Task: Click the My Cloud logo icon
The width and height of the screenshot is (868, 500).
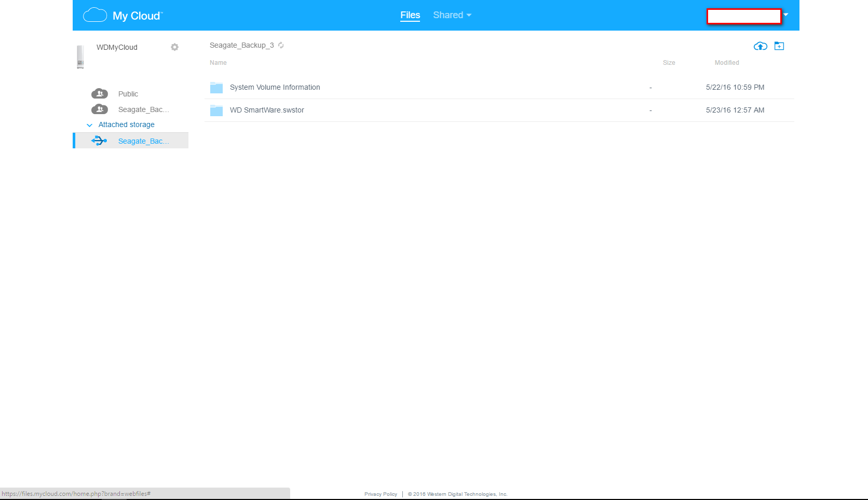Action: 95,15
